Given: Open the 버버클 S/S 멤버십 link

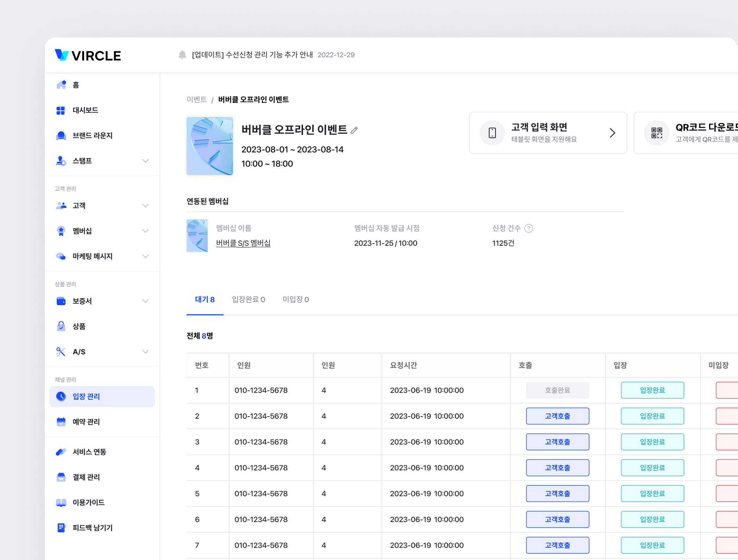Looking at the screenshot, I should (x=243, y=243).
